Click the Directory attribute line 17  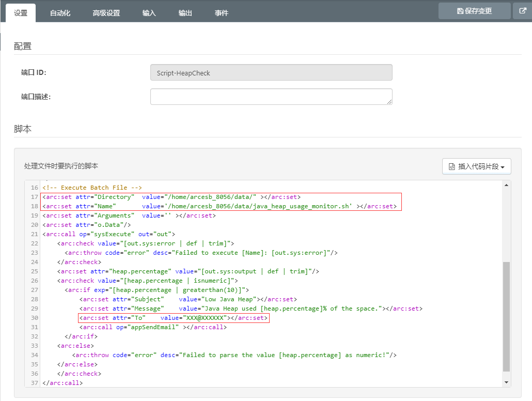(x=171, y=197)
